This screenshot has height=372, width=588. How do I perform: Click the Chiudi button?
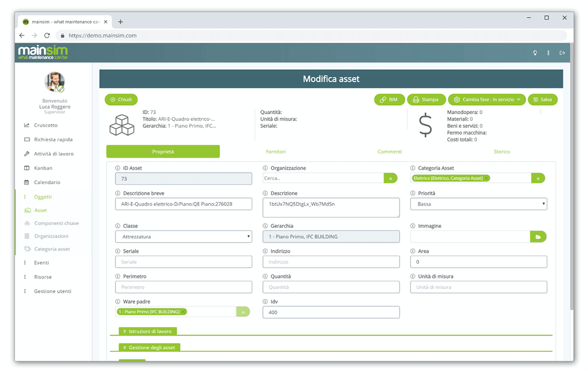click(x=121, y=100)
